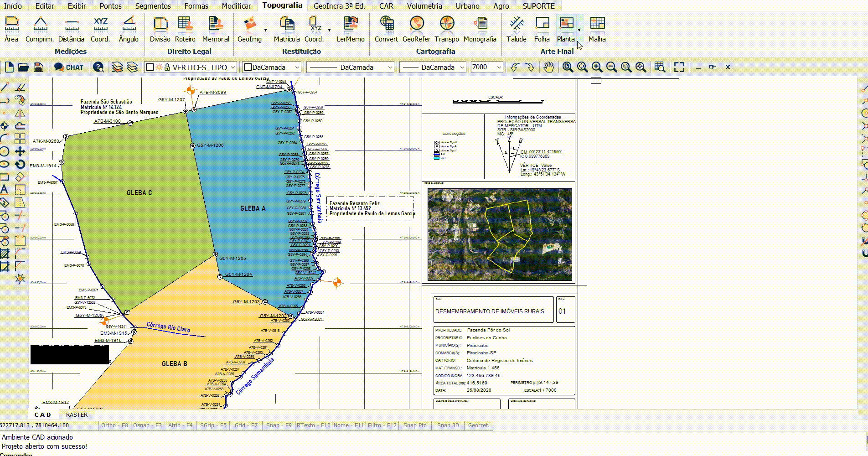Open the GeoIncra 3ª Ed. ribbon tab
The width and height of the screenshot is (868, 456).
coord(339,6)
